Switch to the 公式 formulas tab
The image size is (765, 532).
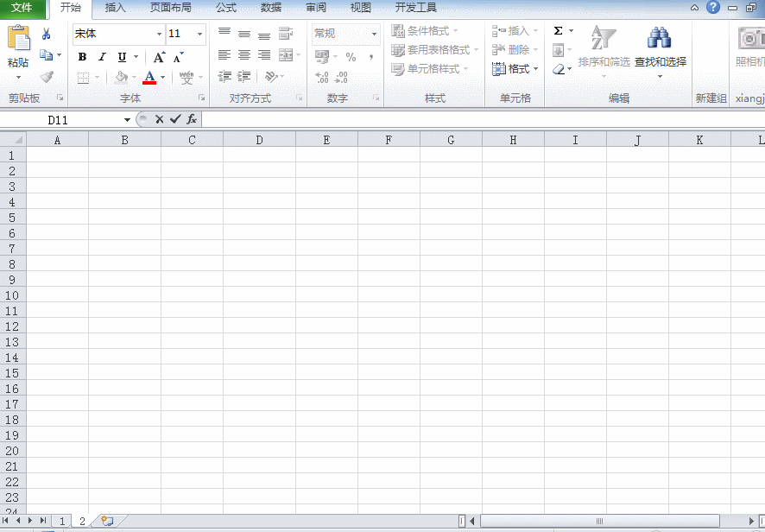pos(226,8)
